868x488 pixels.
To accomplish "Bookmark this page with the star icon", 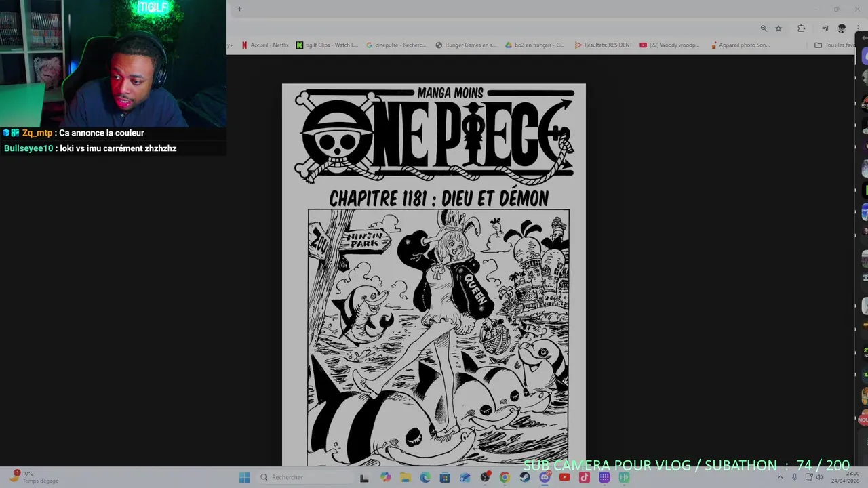I will 778,28.
